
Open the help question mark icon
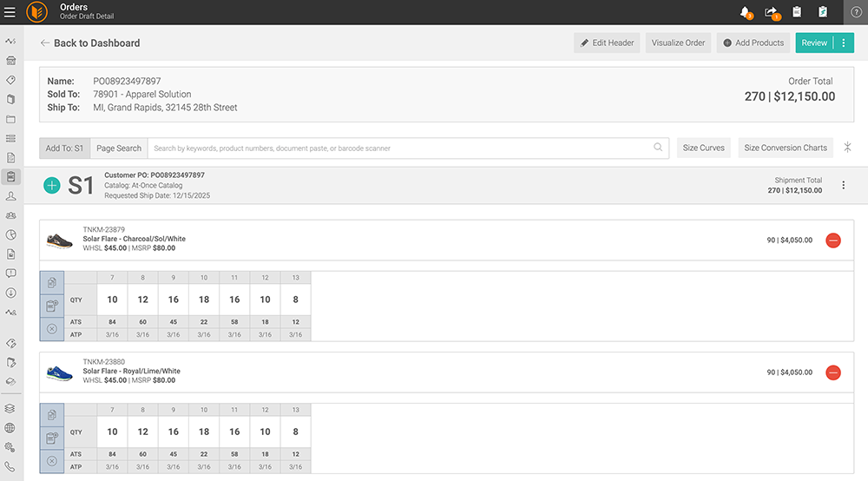point(856,12)
